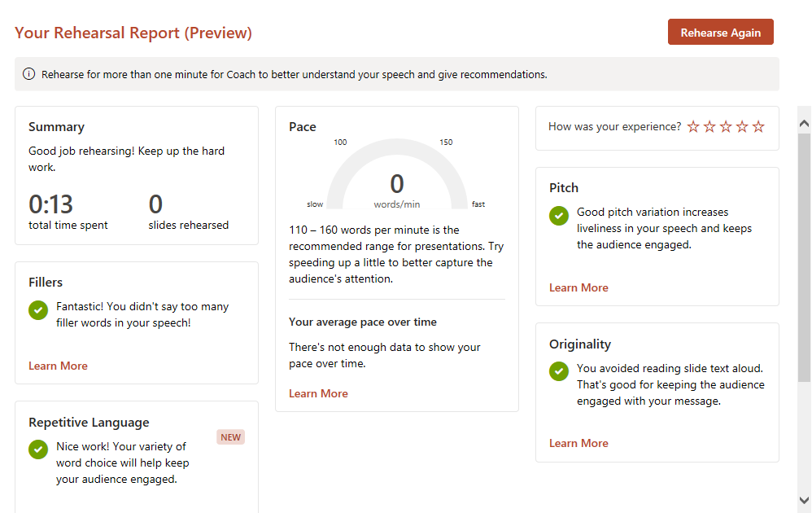
Task: Click the scrollbar up arrow
Action: [x=804, y=123]
